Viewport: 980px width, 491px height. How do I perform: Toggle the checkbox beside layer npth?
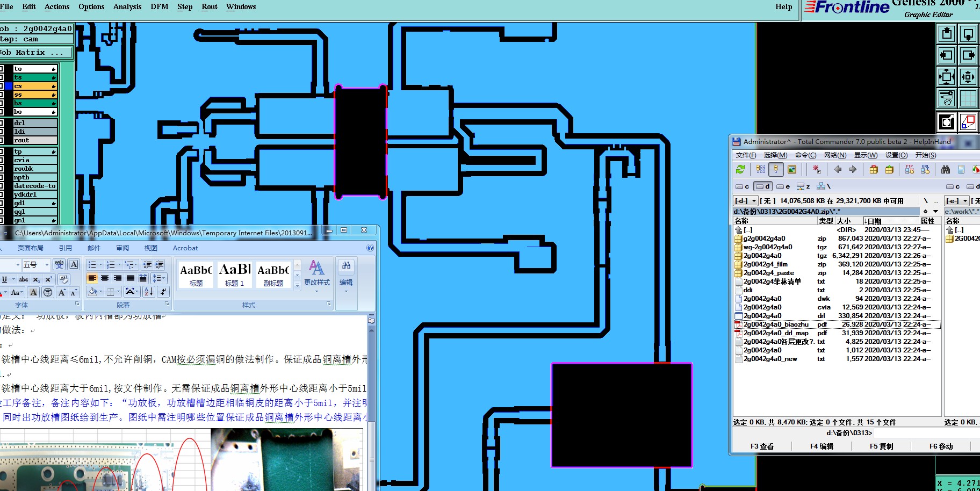tap(2, 177)
